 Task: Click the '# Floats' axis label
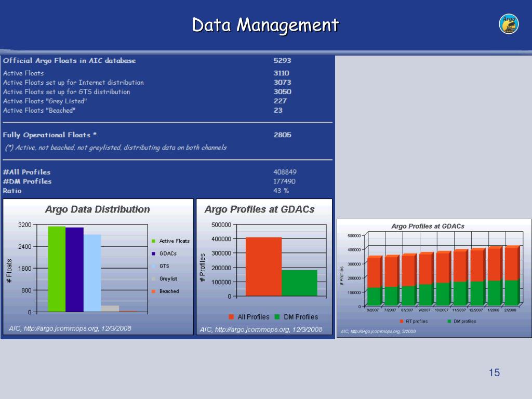click(9, 270)
